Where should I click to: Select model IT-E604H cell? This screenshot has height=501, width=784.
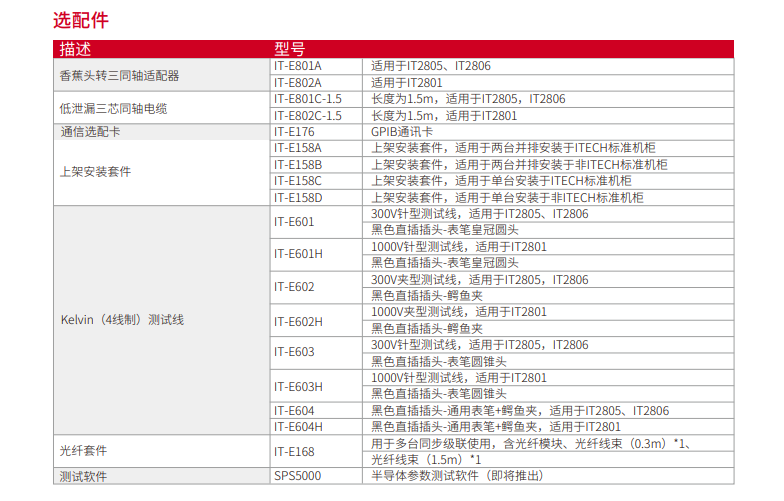click(x=316, y=427)
